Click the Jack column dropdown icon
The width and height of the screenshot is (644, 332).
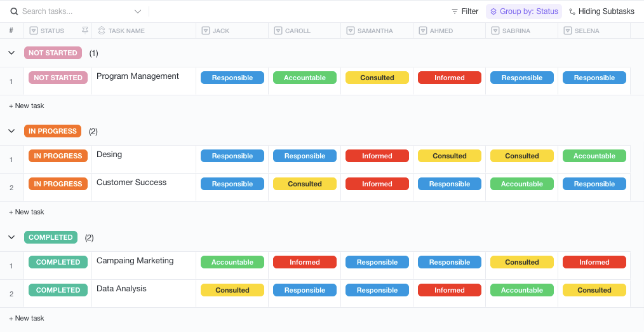pos(206,31)
